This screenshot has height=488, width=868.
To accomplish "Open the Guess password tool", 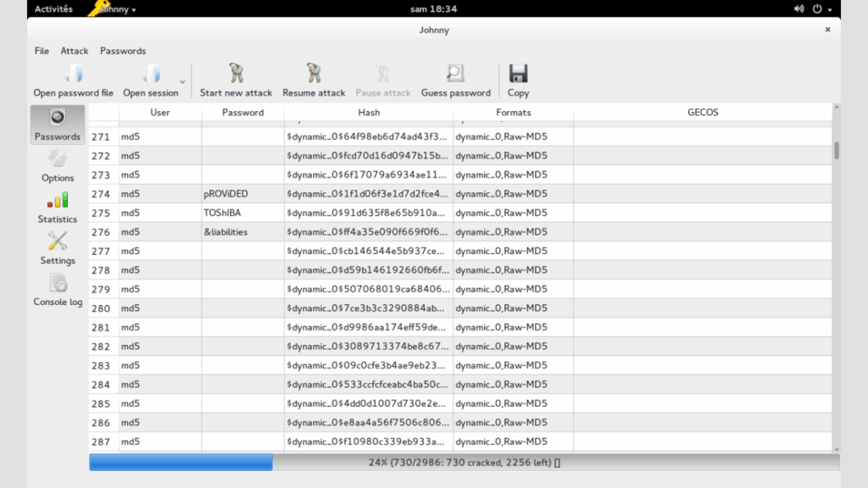I will tap(455, 74).
